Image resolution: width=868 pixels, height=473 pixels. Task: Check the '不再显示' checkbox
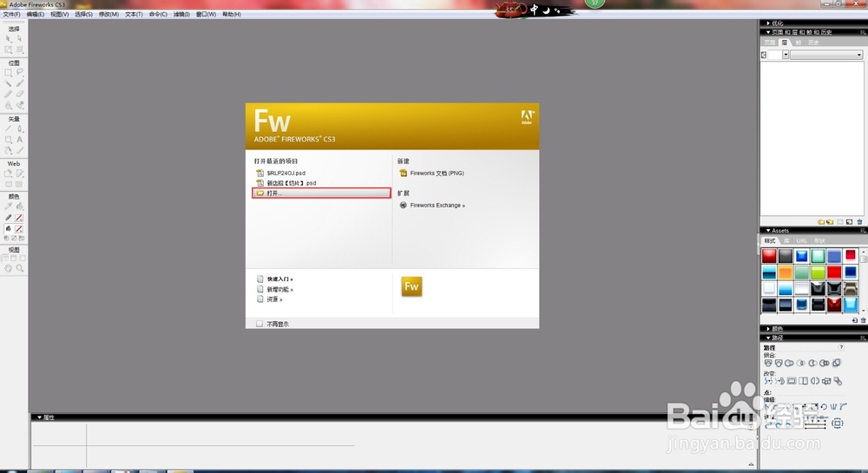click(x=260, y=324)
